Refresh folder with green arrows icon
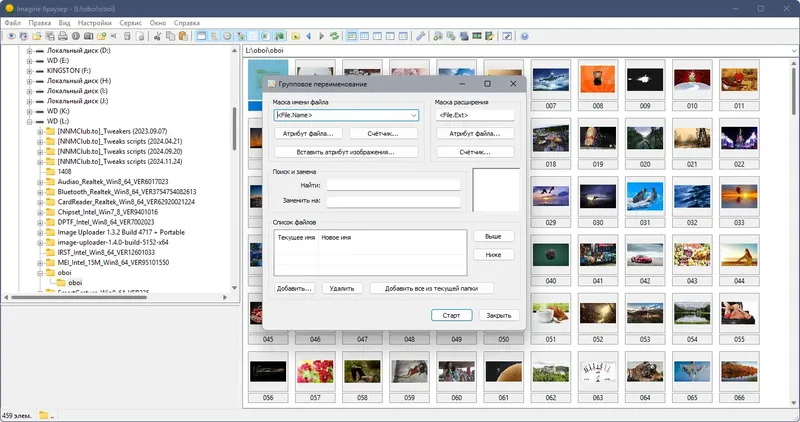 click(334, 36)
